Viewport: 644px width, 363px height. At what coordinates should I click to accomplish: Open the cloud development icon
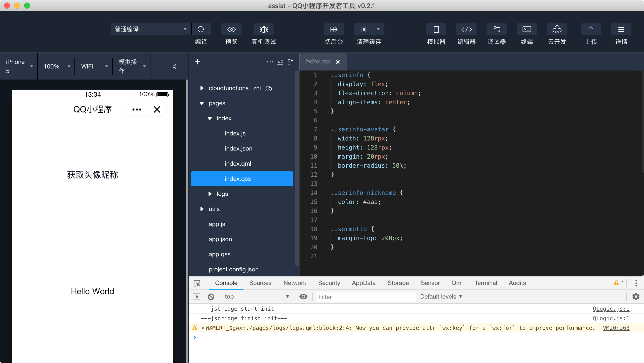tap(557, 29)
